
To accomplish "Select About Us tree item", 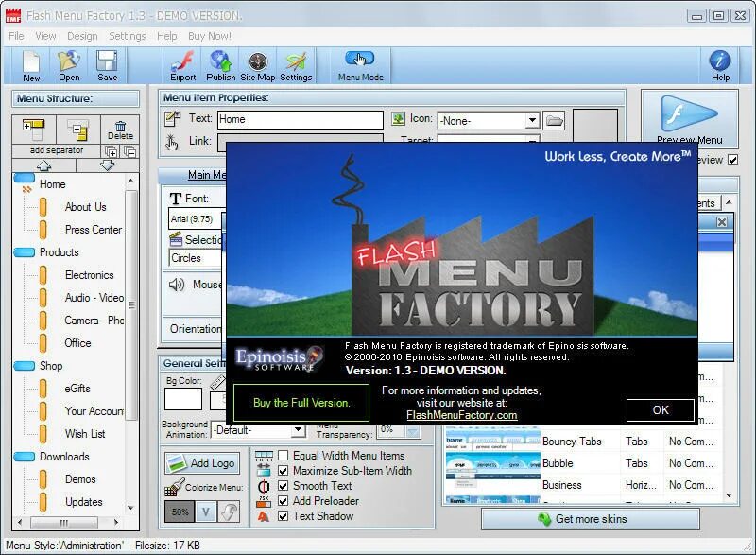I will tap(85, 207).
